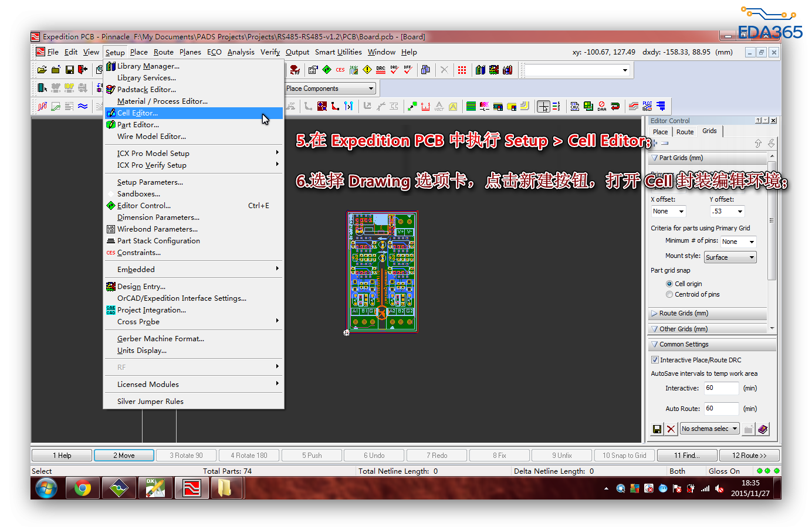Open the Place Components mode dropdown
Screen dimensions: 812x530
click(330, 89)
